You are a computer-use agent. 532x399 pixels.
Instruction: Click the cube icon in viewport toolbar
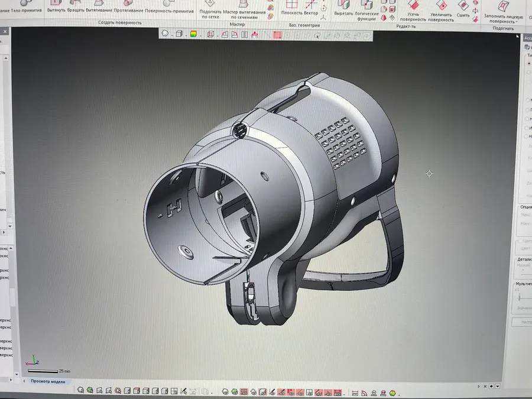[179, 34]
